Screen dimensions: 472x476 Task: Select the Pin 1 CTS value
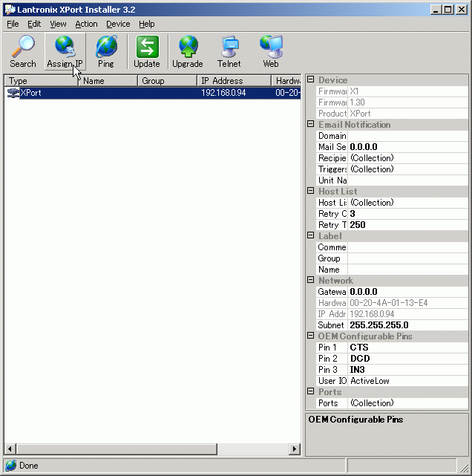(407, 348)
